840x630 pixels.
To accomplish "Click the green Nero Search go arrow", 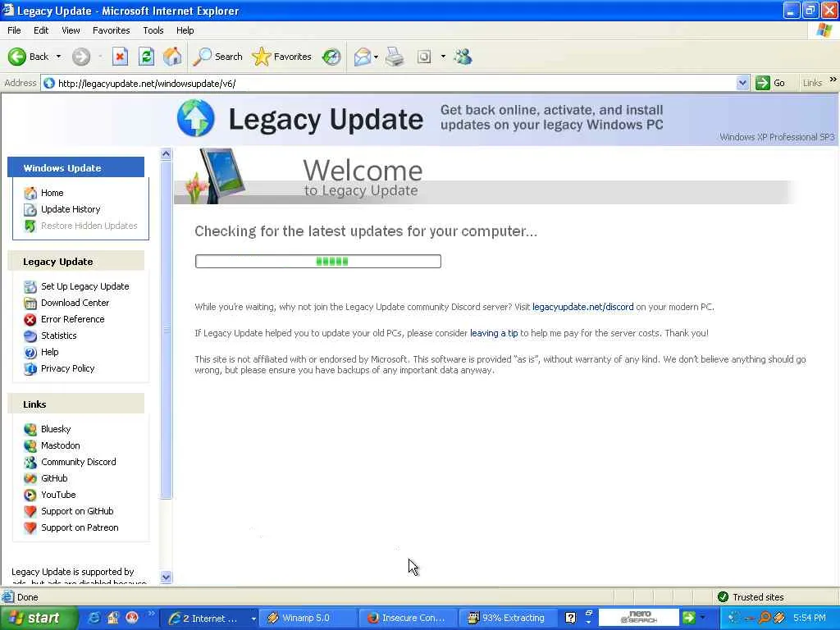I will pos(689,618).
